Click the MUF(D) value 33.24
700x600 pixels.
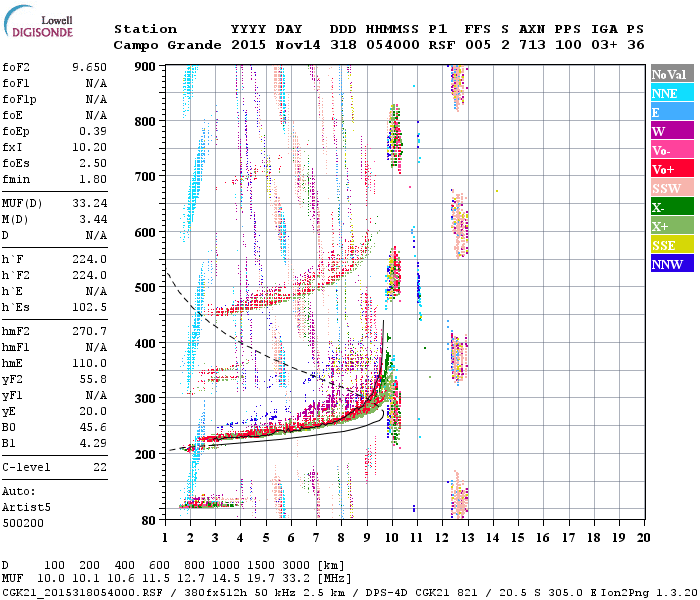click(x=89, y=203)
